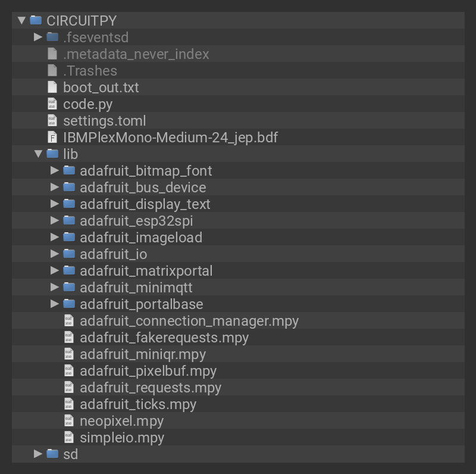Click the adafruit_io folder icon
The image size is (476, 474).
click(x=70, y=254)
